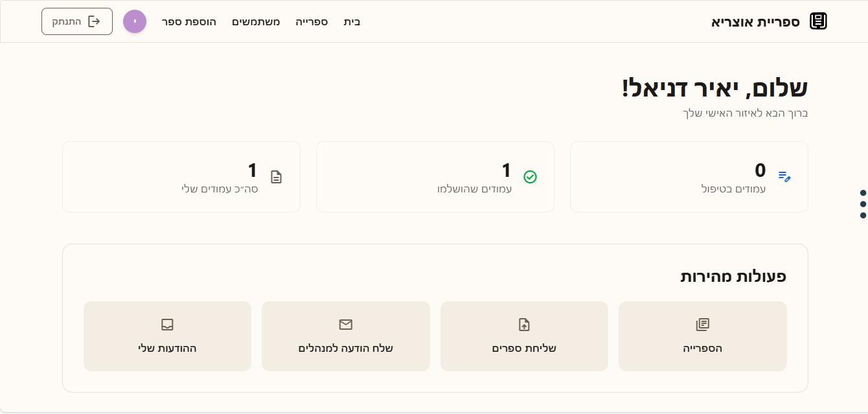Go to the בית nav item
868x414 pixels.
tap(352, 21)
